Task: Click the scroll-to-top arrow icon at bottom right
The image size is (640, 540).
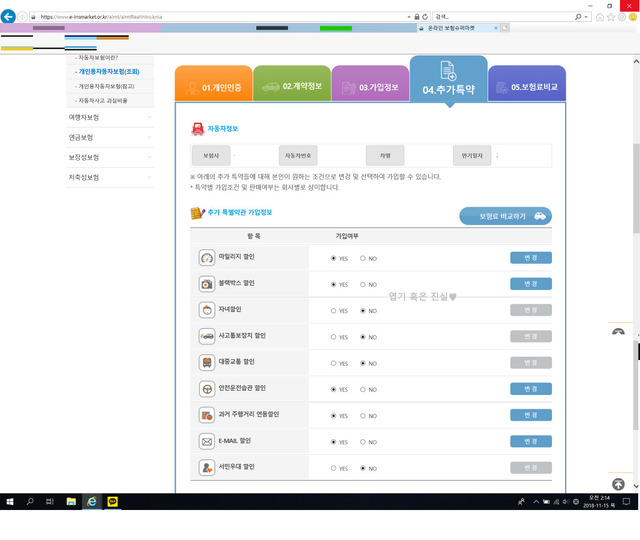Action: click(x=618, y=484)
